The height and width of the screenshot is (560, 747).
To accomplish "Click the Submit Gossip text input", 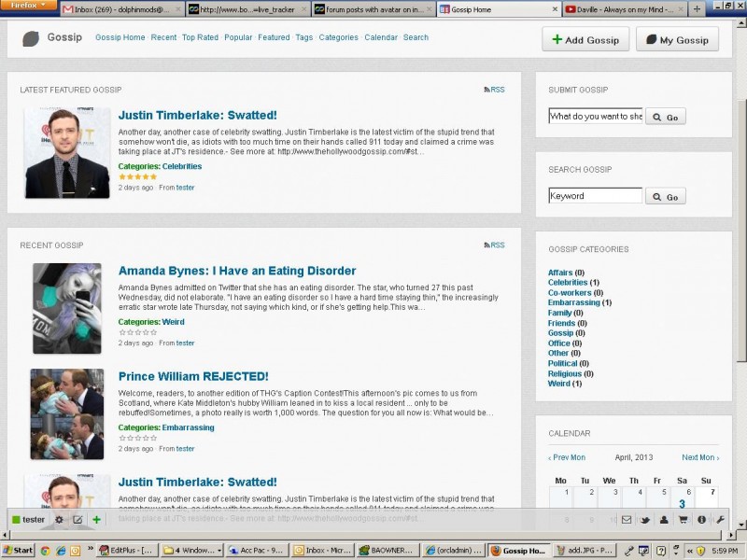I will click(x=596, y=116).
